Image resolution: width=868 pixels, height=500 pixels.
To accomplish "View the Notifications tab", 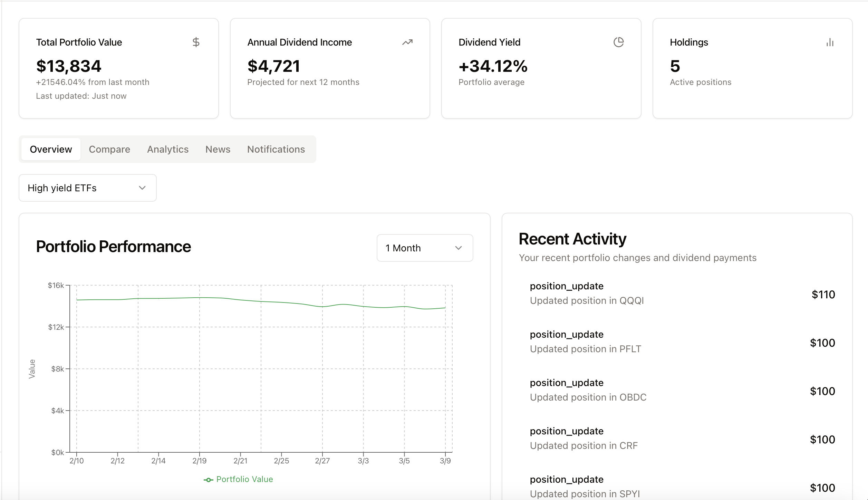I will pyautogui.click(x=276, y=149).
